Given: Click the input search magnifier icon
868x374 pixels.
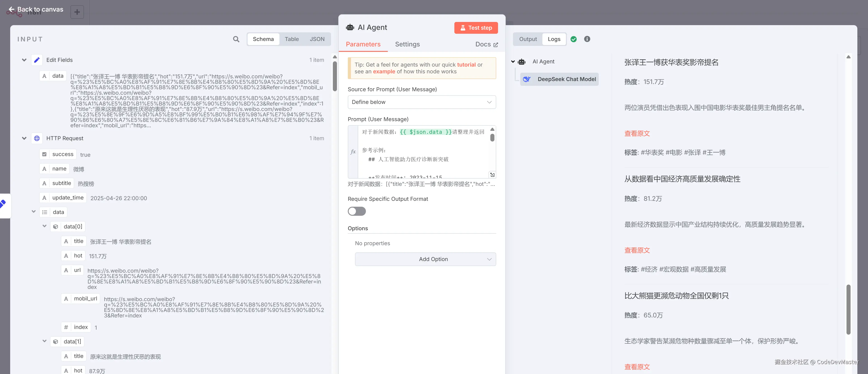Looking at the screenshot, I should pyautogui.click(x=236, y=39).
